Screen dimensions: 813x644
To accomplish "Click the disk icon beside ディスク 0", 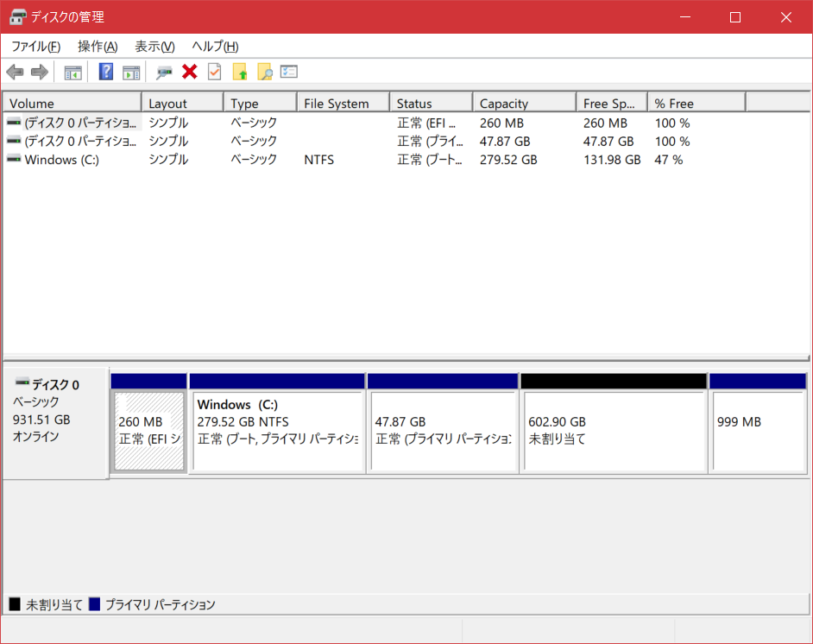I will coord(22,382).
